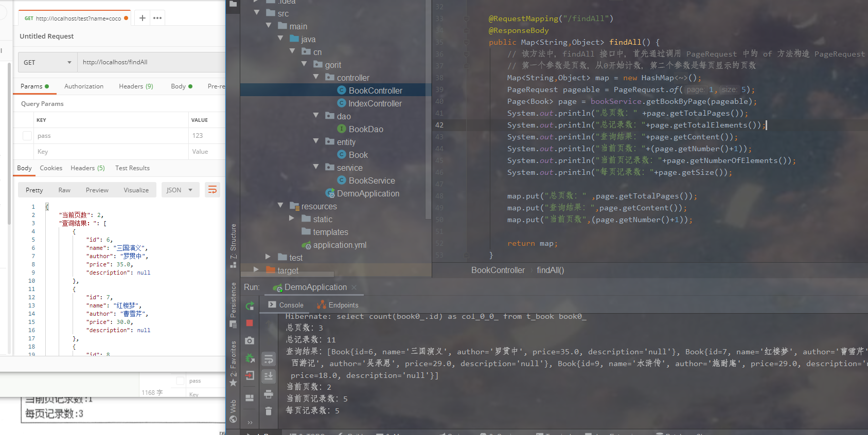Collapse the controller package

[x=316, y=77]
